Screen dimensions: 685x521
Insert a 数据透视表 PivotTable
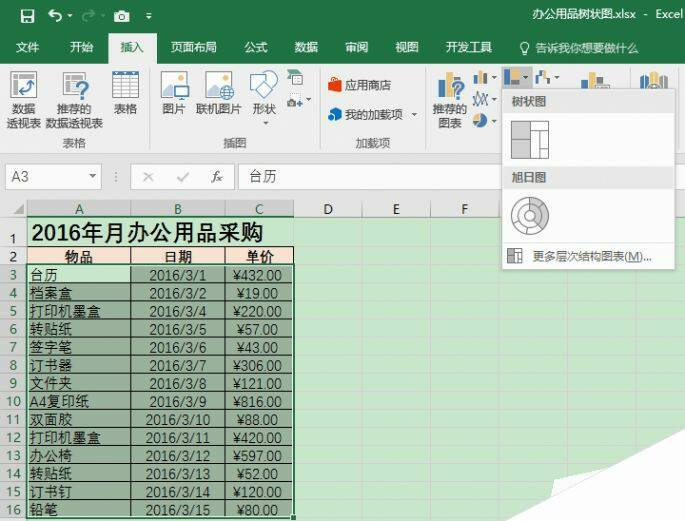point(23,100)
